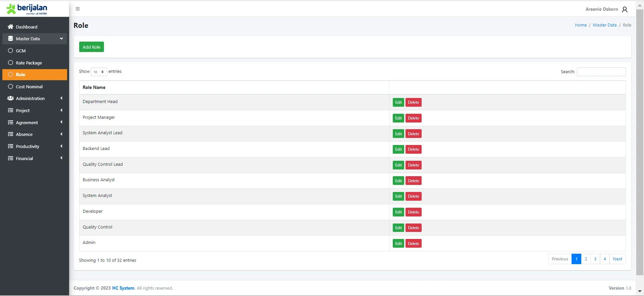Viewport: 644px width, 296px height.
Task: Click the Search input field
Action: (601, 72)
